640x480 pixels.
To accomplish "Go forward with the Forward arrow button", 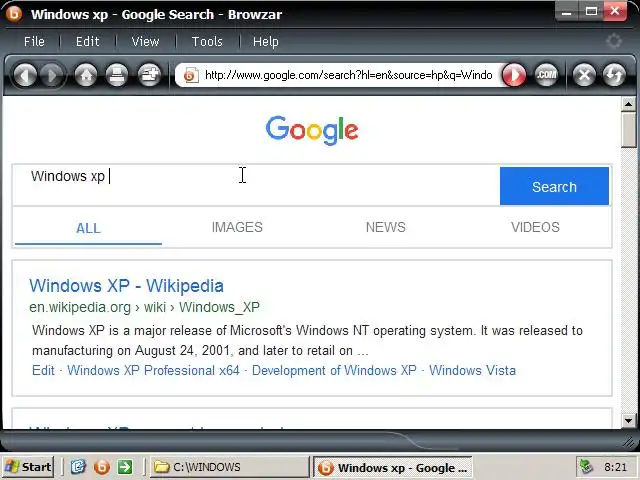I will (x=52, y=76).
